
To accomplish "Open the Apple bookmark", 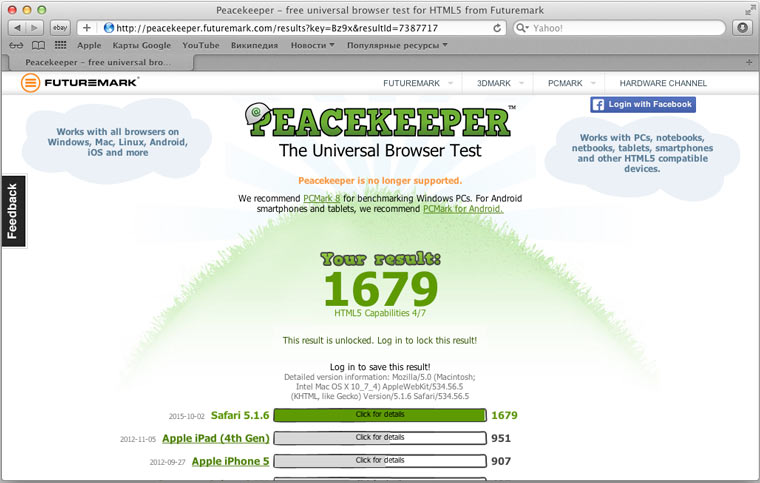I will (89, 45).
